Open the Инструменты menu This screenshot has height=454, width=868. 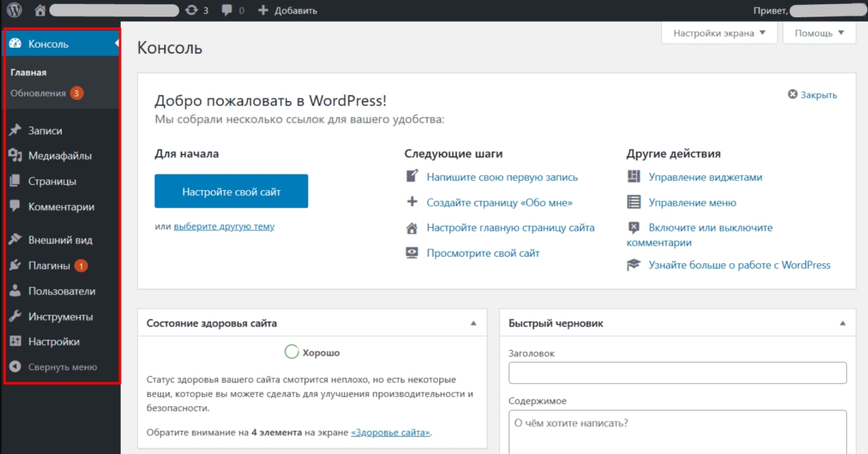tap(61, 317)
